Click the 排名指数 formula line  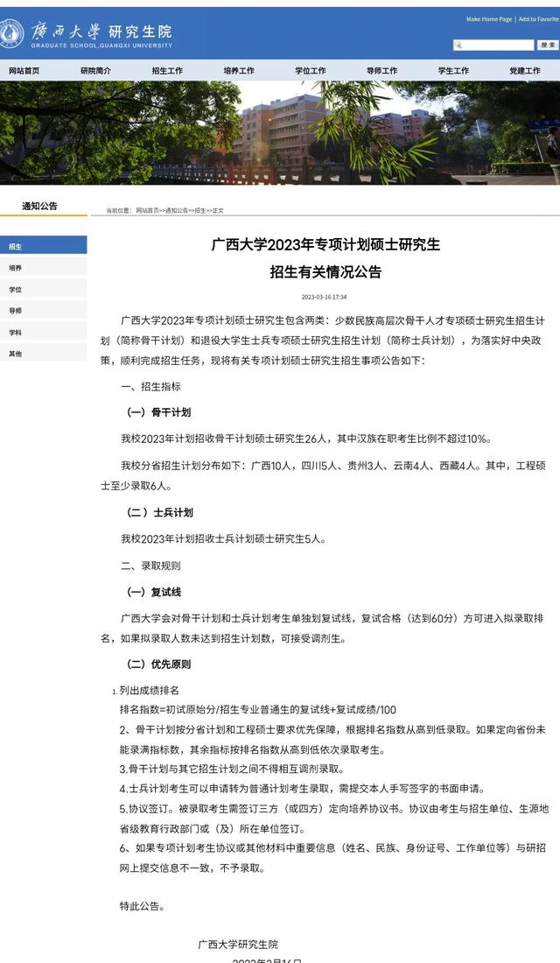258,709
